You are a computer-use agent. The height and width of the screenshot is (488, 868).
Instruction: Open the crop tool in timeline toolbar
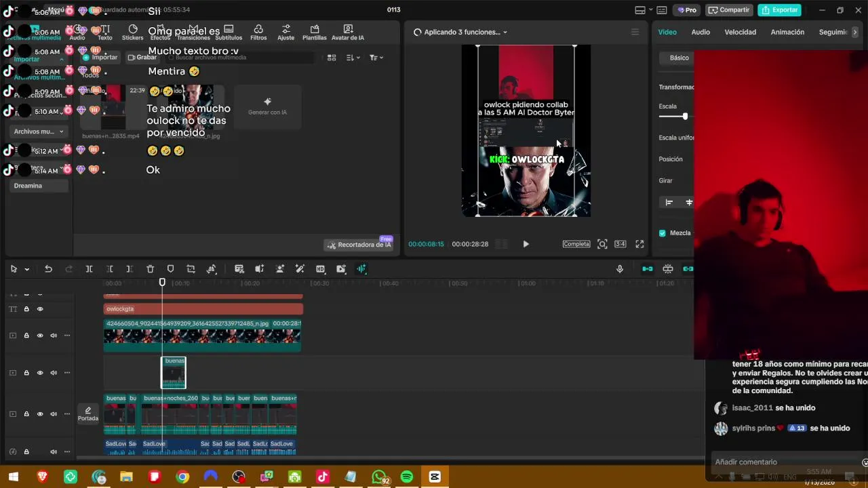pyautogui.click(x=191, y=269)
